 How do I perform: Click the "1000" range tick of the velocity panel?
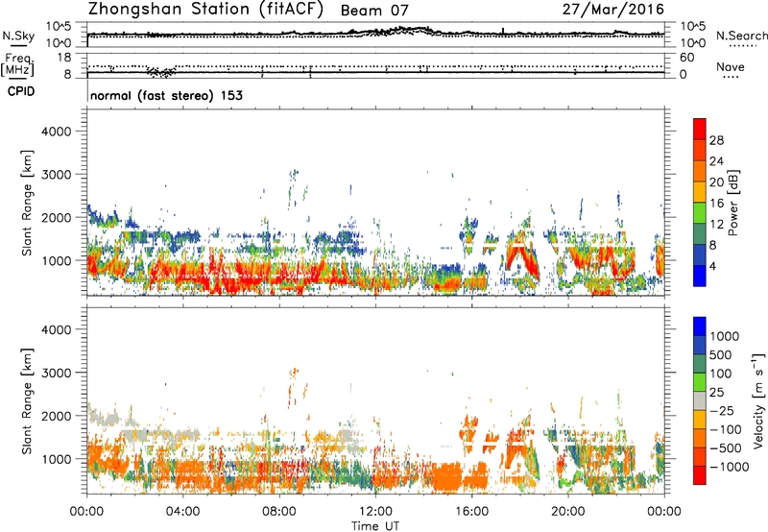point(57,459)
